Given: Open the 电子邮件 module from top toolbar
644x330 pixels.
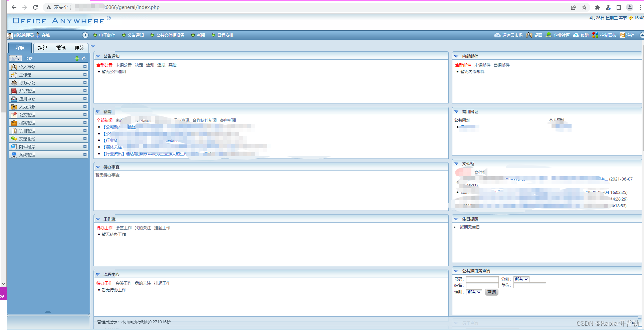Looking at the screenshot, I should 107,35.
